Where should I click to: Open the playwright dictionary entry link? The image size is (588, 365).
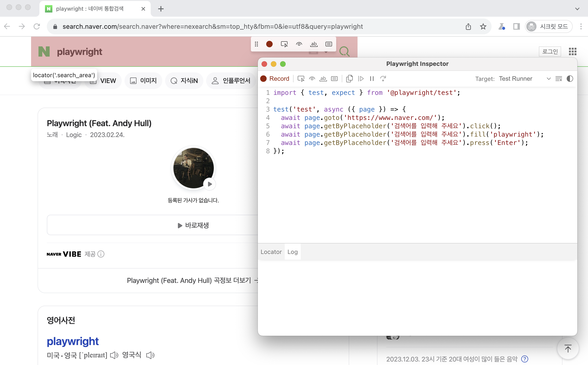coord(73,341)
